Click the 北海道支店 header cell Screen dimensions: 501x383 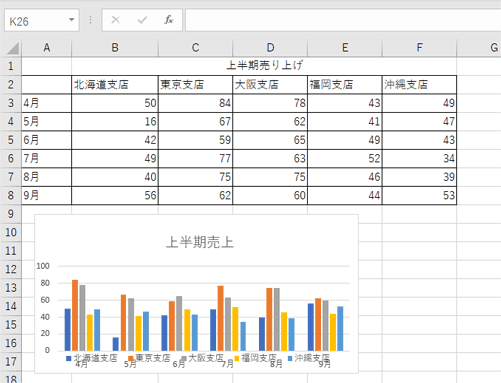pos(115,85)
